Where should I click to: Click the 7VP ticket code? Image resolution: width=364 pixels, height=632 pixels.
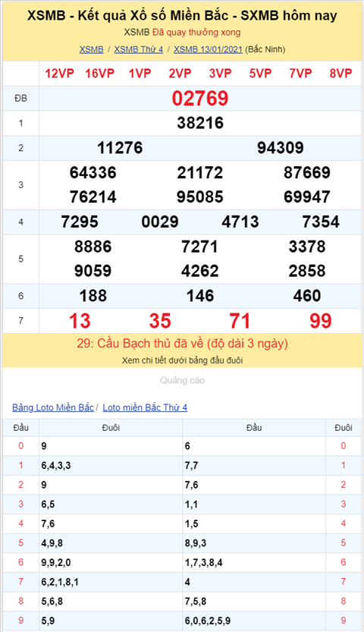pyautogui.click(x=301, y=74)
